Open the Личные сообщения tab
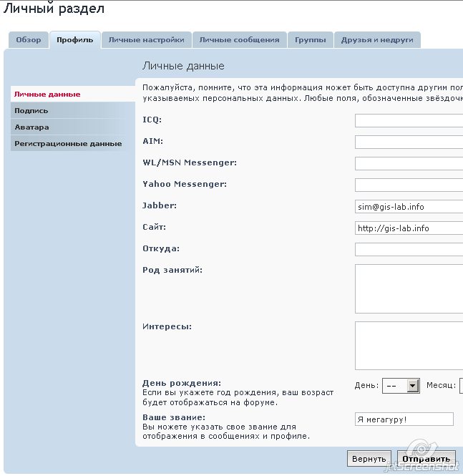This screenshot has width=463, height=476. 240,40
